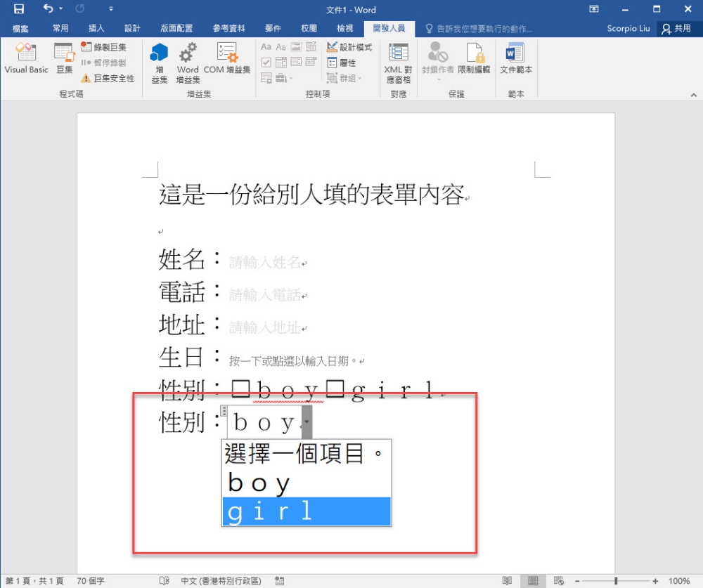Check the girl checkbox in the document
This screenshot has height=588, width=703.
click(335, 390)
